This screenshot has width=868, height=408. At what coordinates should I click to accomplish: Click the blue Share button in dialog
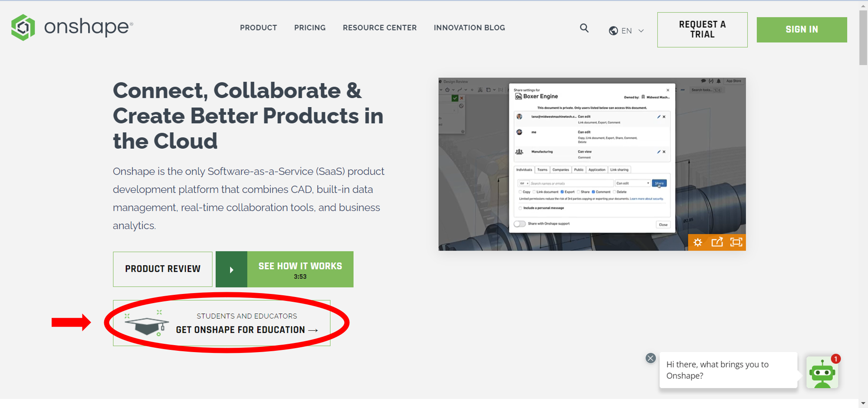click(659, 183)
